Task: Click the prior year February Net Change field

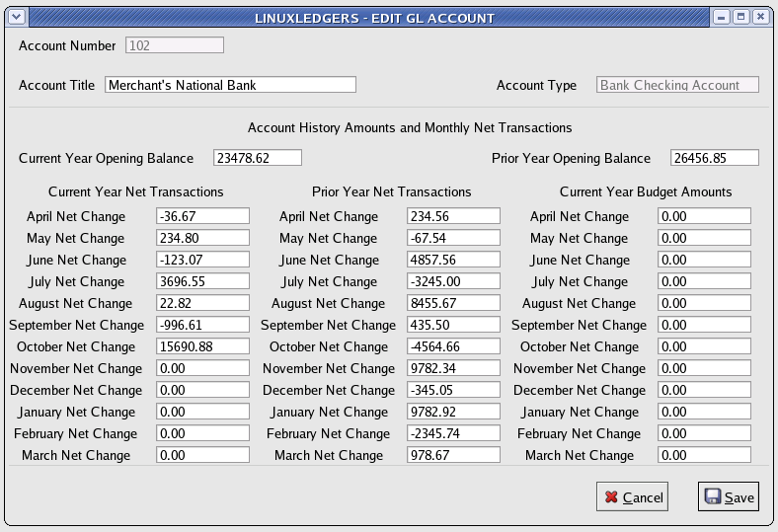Action: (x=453, y=433)
